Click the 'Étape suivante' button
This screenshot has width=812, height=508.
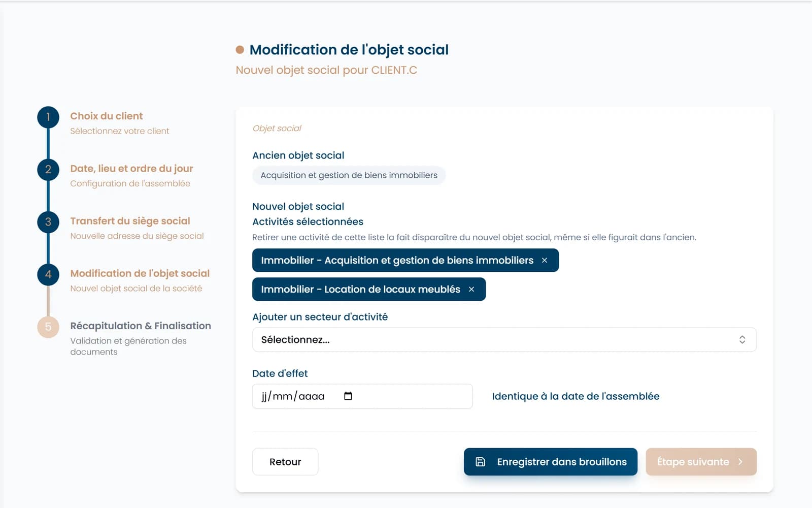tap(701, 462)
